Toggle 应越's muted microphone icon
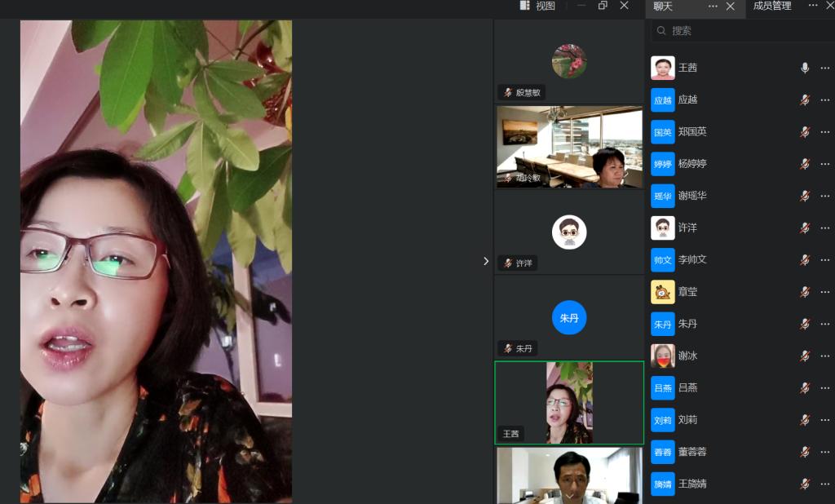 tap(805, 99)
